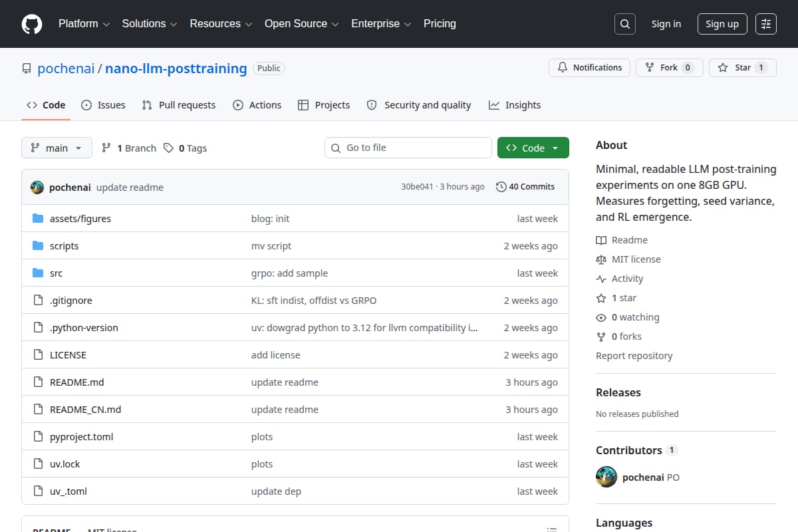Click the Readme book icon
The width and height of the screenshot is (798, 532).
tap(601, 240)
